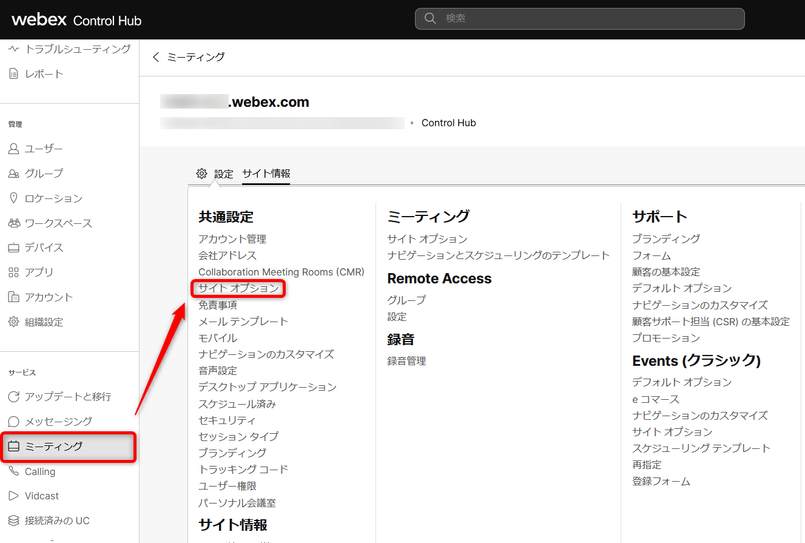Click the Groups people icon
The height and width of the screenshot is (543, 805).
pos(14,173)
